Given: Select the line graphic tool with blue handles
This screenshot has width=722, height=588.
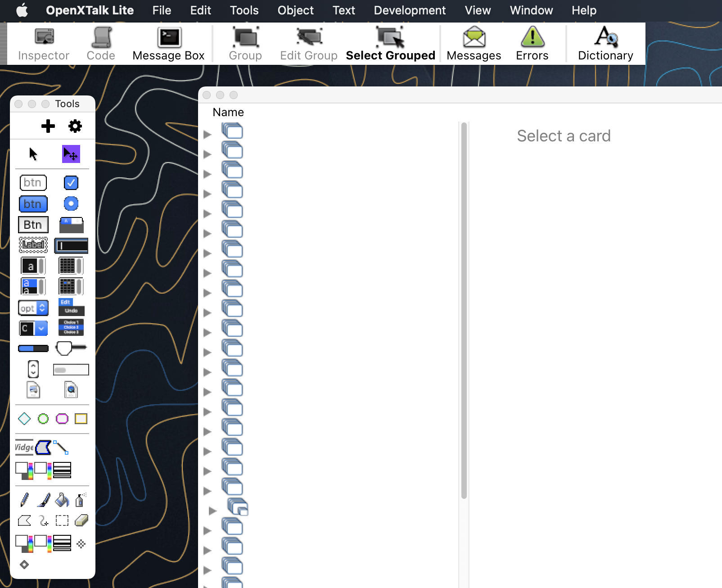Looking at the screenshot, I should (x=61, y=448).
